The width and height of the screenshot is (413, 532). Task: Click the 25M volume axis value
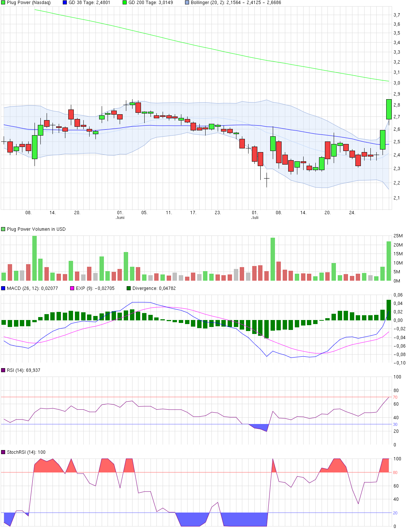[398, 236]
